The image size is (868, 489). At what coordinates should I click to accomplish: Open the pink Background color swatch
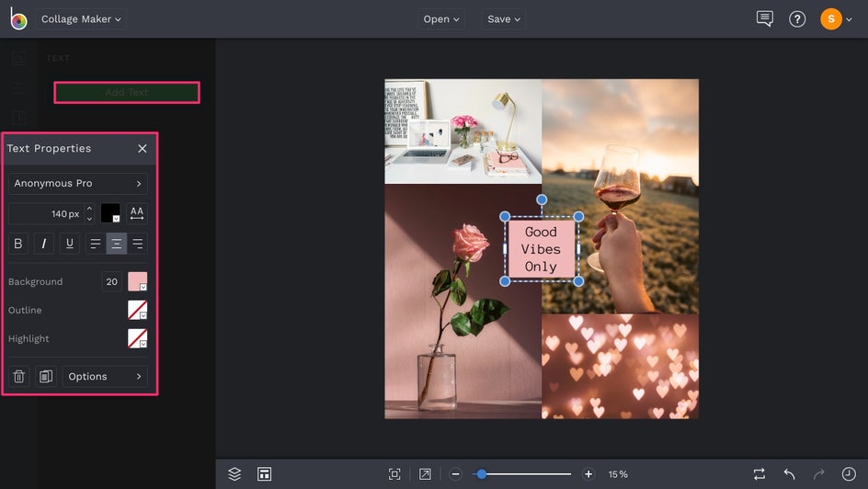[137, 281]
